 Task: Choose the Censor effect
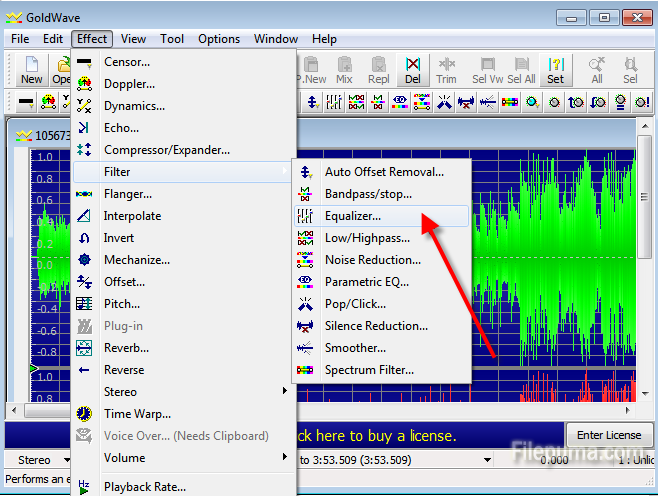(x=127, y=62)
